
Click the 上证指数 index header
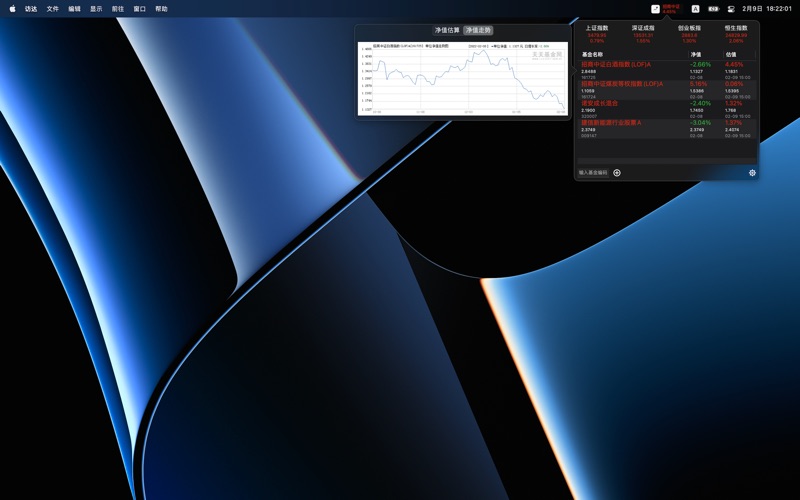(597, 28)
